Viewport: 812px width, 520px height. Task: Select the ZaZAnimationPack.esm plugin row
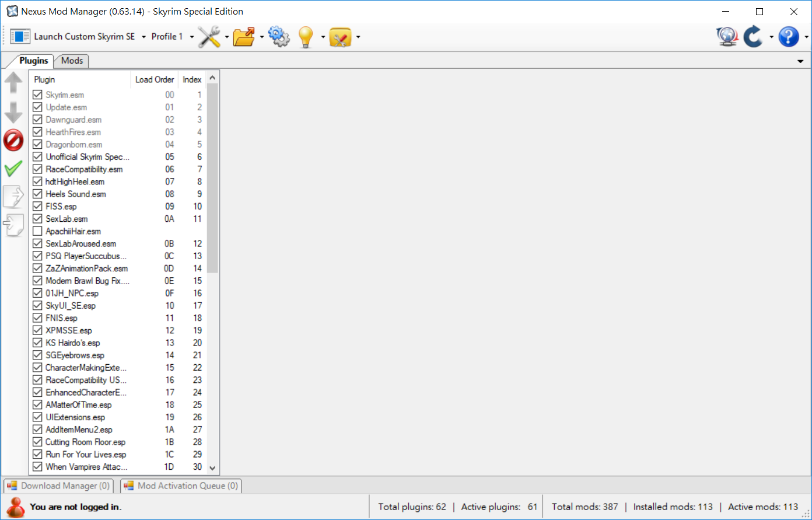pos(118,268)
